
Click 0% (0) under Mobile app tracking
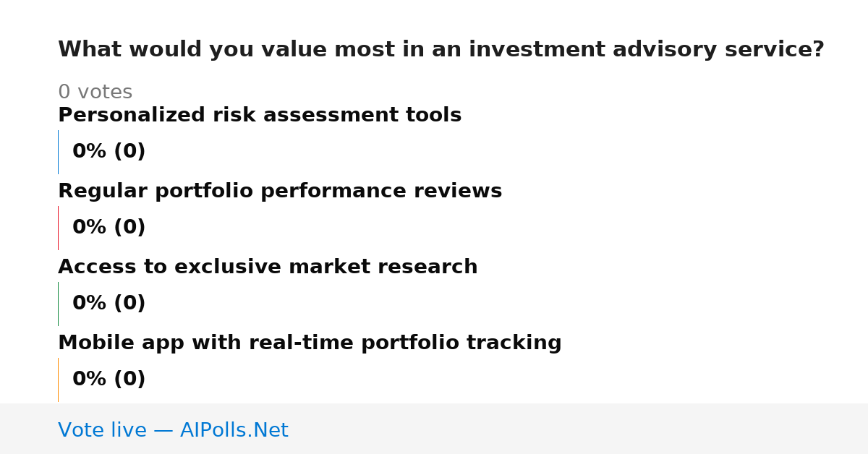tap(109, 380)
